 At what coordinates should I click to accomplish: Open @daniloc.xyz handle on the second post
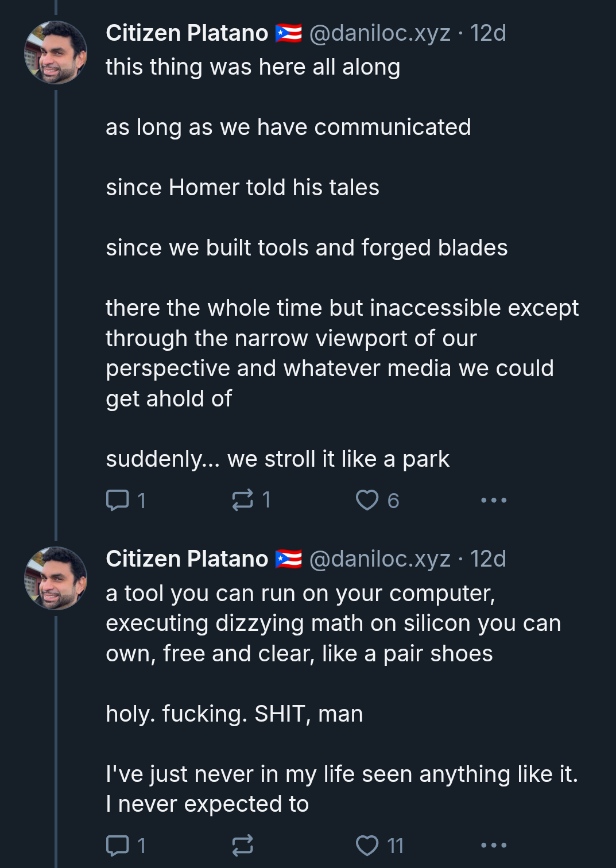coord(379,559)
